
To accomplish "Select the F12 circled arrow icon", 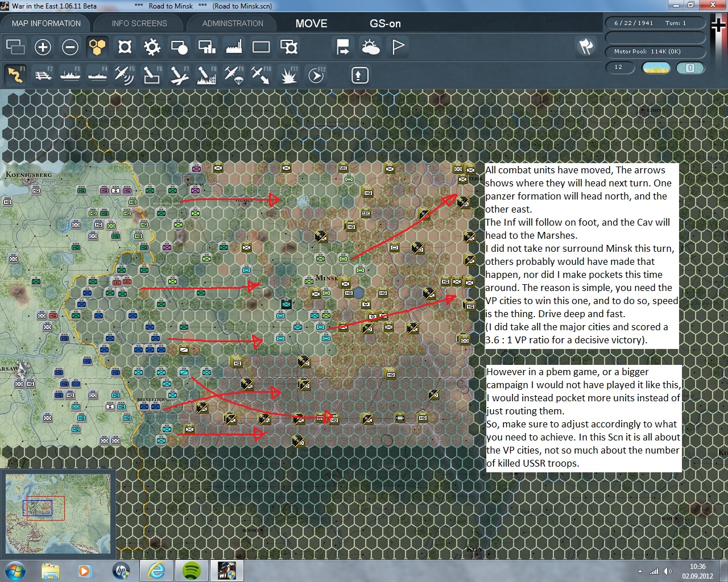I will 316,75.
